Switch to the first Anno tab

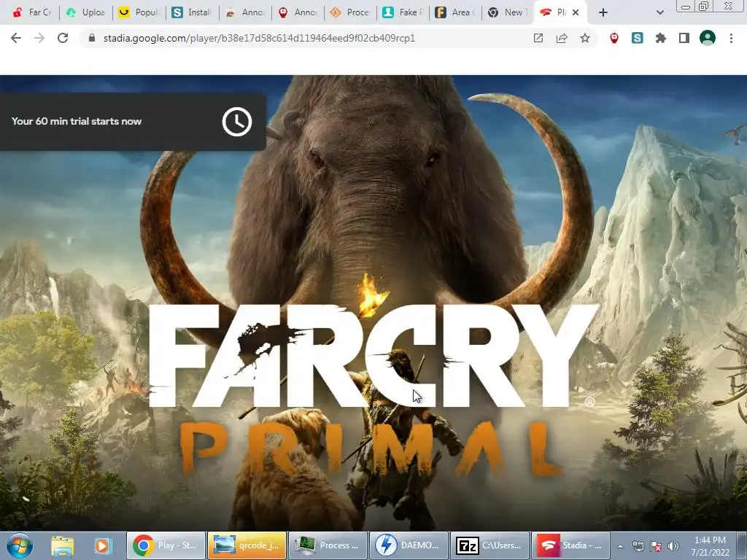tap(245, 12)
